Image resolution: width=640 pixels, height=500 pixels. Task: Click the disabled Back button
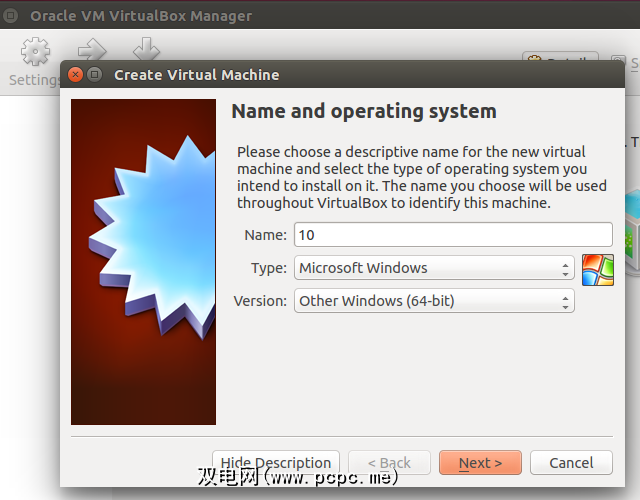tap(389, 463)
